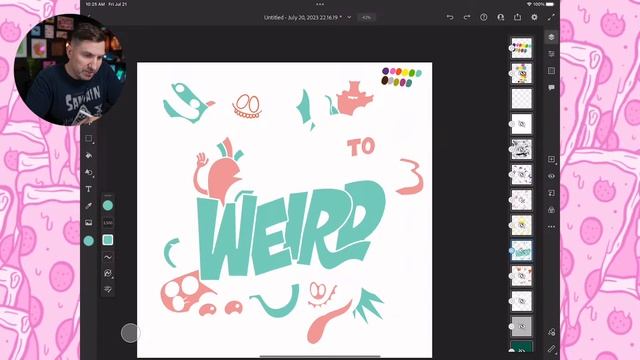Check the iPad Wi-Fi status icon

coord(529,4)
